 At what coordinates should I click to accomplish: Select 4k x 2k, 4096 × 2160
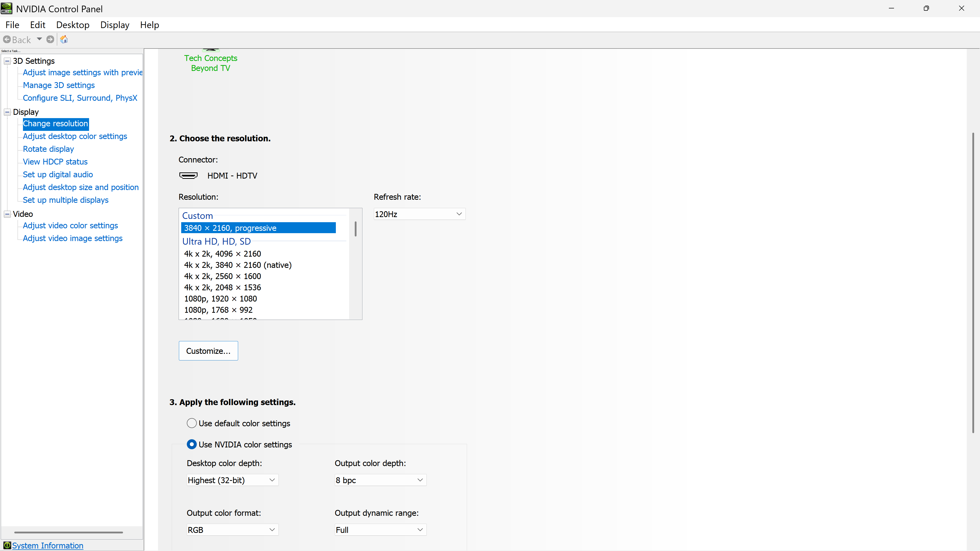point(223,254)
